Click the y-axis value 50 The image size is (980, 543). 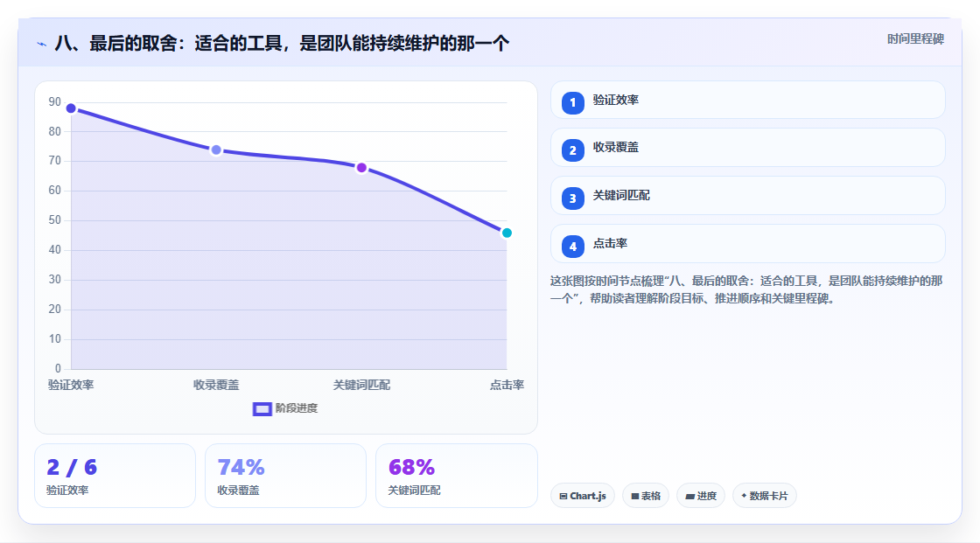point(55,220)
